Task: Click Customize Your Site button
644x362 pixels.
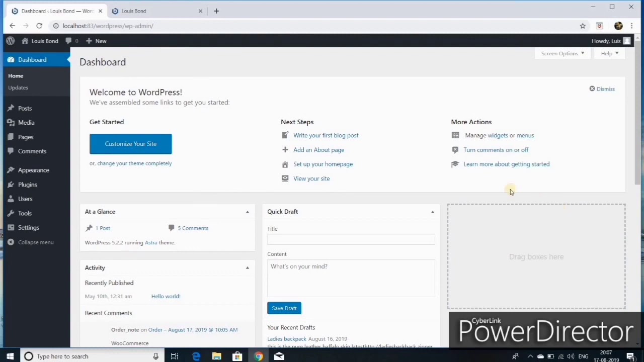Action: [x=131, y=144]
